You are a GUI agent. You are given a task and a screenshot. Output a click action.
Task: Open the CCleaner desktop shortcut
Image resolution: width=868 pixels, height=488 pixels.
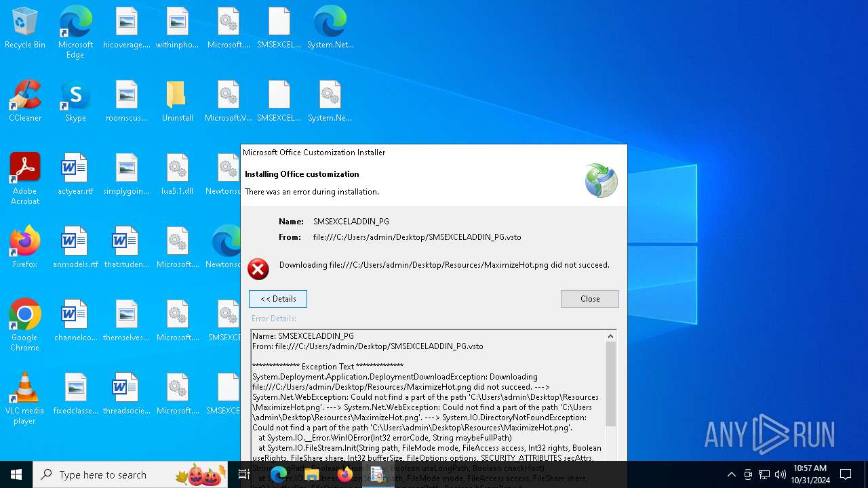pos(25,102)
